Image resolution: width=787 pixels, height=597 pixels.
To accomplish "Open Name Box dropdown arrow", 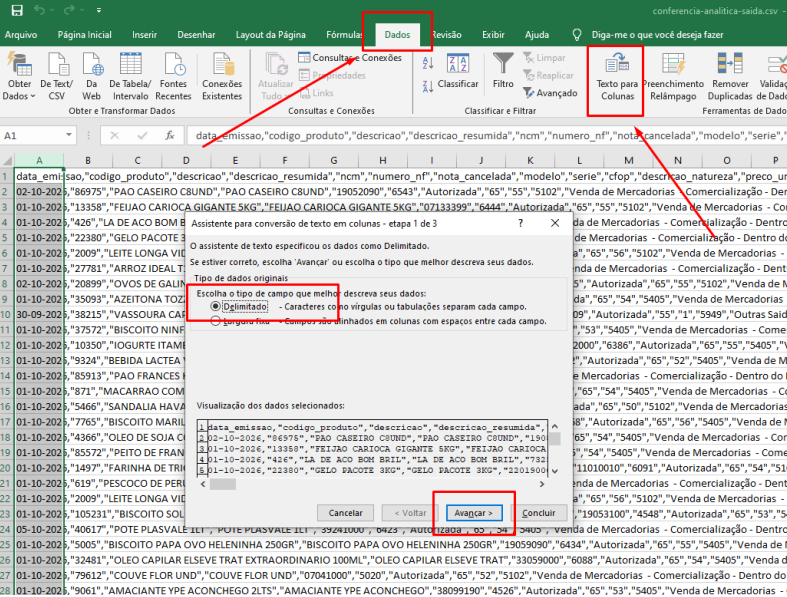I will pyautogui.click(x=69, y=135).
